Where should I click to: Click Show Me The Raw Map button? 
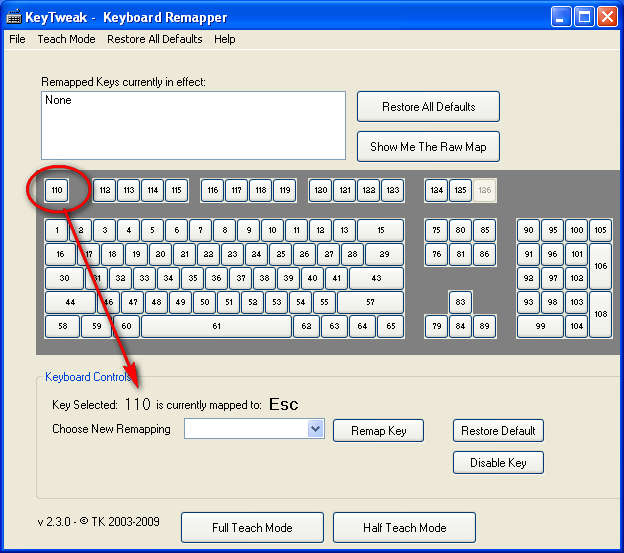point(428,147)
